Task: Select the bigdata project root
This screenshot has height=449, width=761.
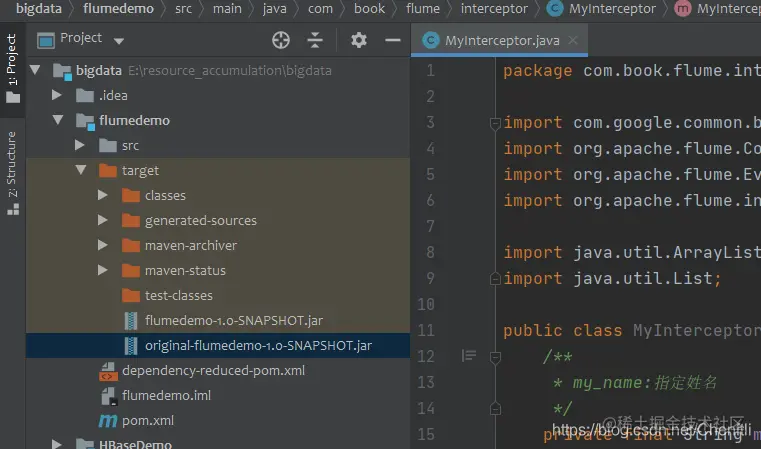Action: 99,71
